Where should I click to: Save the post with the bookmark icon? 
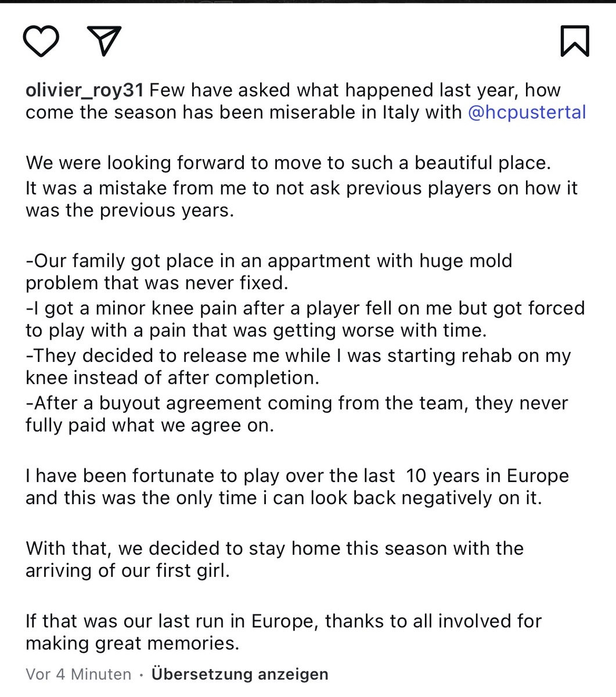tap(575, 41)
